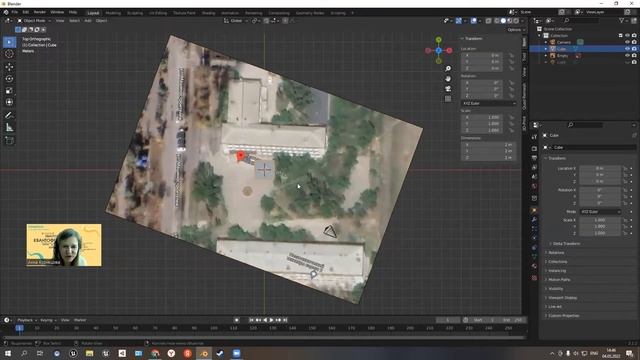Toggle Collection viewport visibility eye
Image resolution: width=640 pixels, height=360 pixels.
627,36
